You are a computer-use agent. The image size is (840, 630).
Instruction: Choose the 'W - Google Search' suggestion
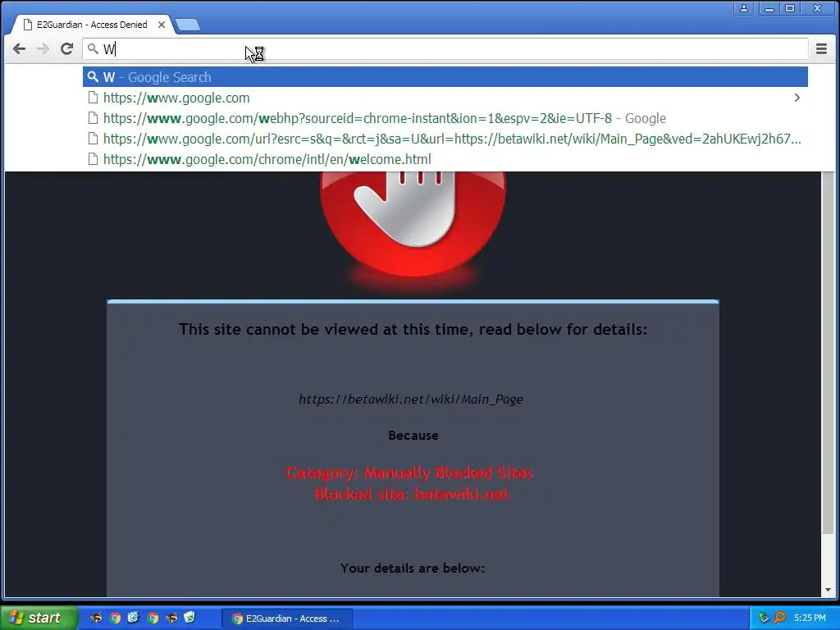pos(445,77)
